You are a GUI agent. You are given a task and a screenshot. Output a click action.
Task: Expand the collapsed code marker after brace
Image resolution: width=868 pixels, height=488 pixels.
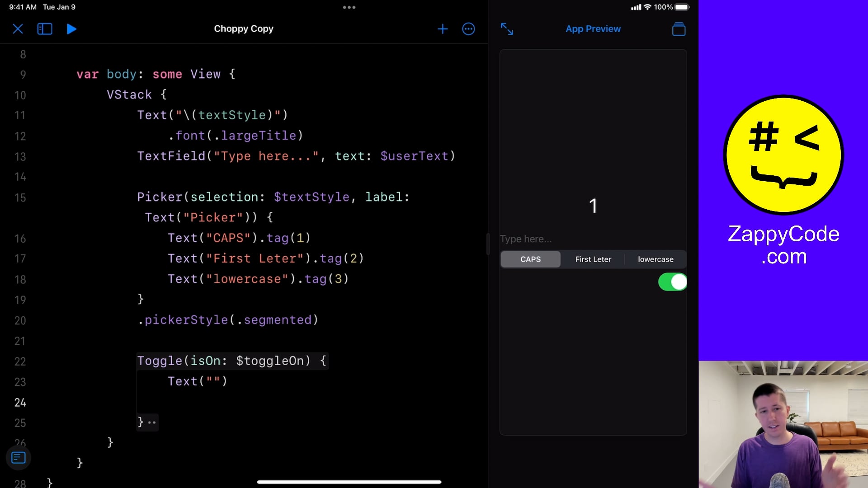click(152, 423)
